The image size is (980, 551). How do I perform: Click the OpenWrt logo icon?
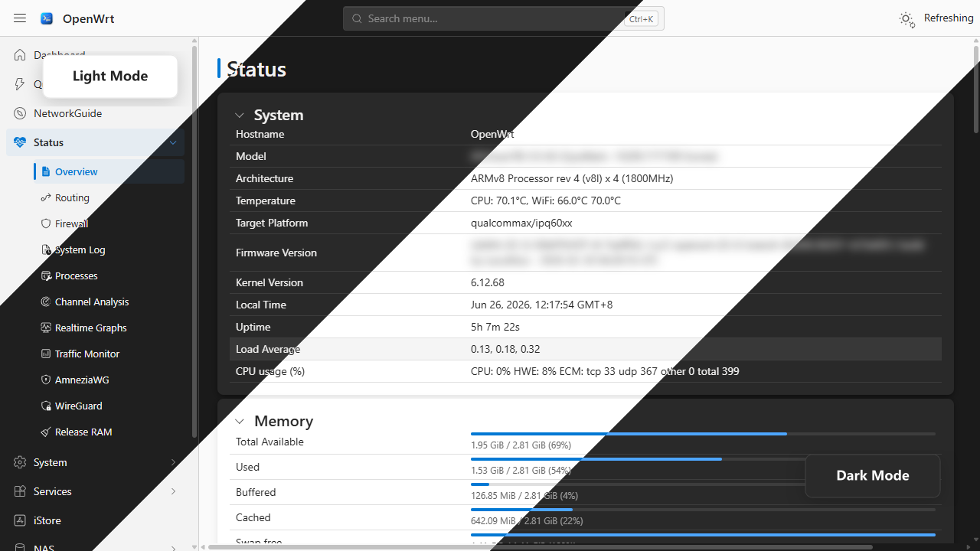tap(47, 18)
